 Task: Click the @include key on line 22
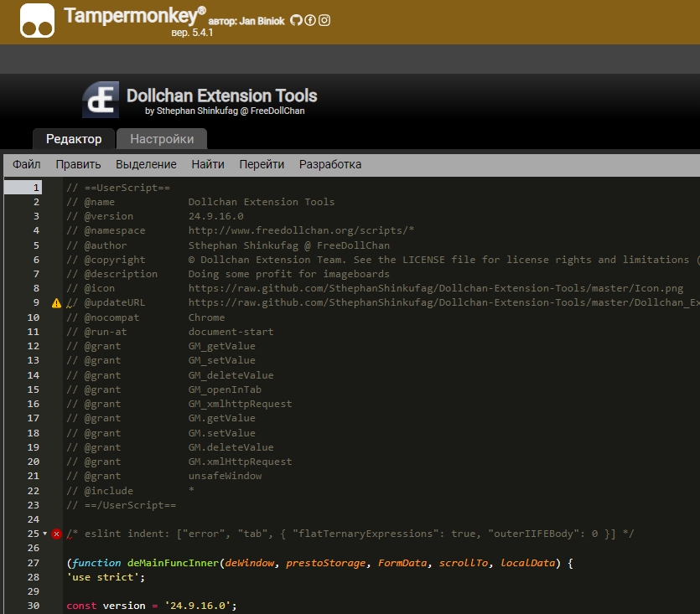pyautogui.click(x=108, y=491)
